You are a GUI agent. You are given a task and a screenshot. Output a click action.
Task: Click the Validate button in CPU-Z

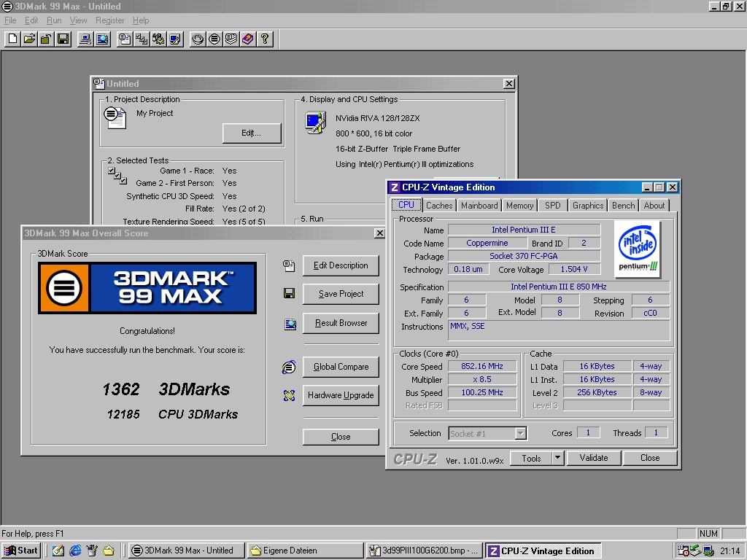pyautogui.click(x=593, y=458)
